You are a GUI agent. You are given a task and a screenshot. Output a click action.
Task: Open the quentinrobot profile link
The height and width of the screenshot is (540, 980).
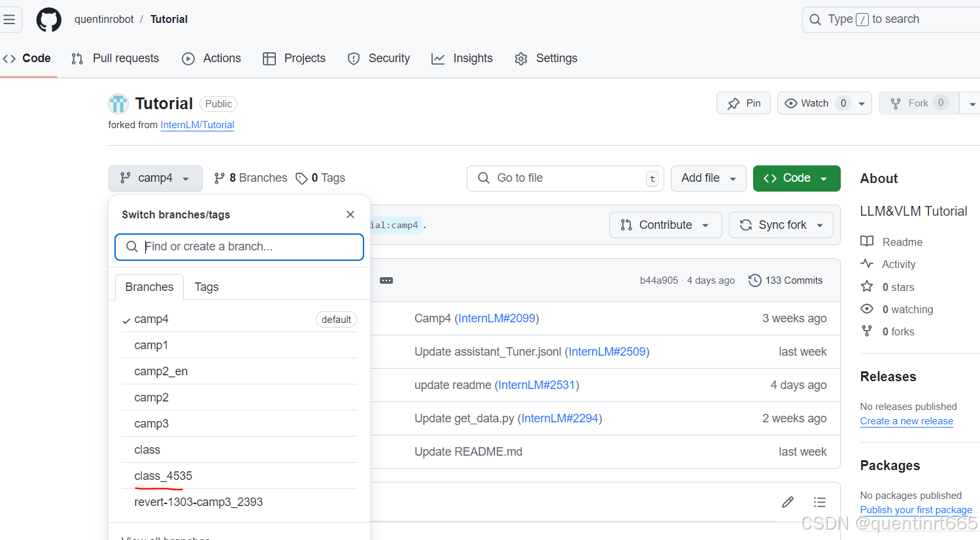coord(104,19)
